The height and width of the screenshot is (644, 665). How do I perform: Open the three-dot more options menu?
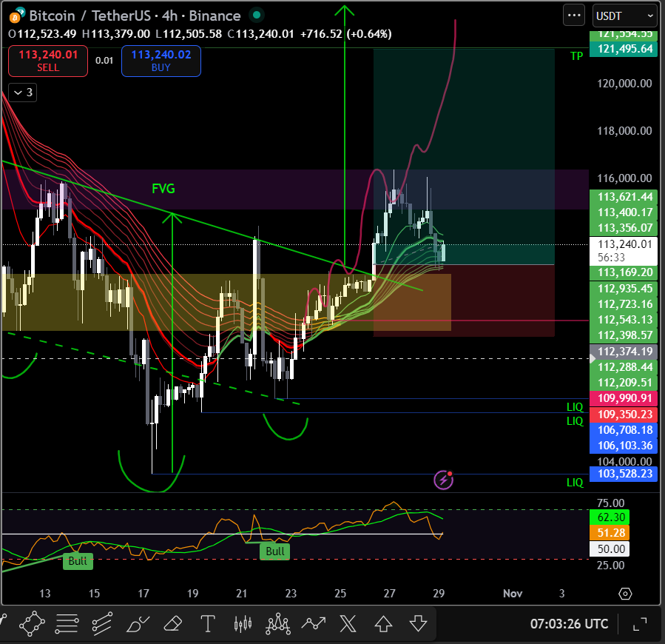tap(573, 15)
